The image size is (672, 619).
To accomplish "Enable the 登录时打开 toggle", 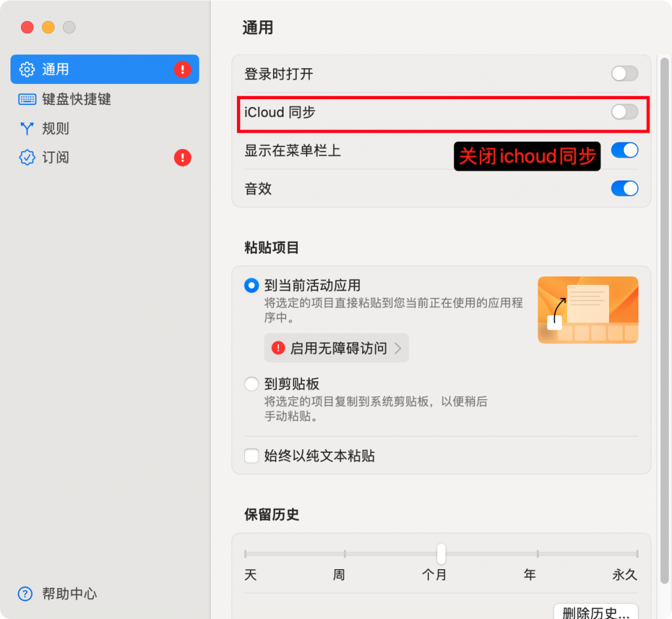I will (x=623, y=74).
